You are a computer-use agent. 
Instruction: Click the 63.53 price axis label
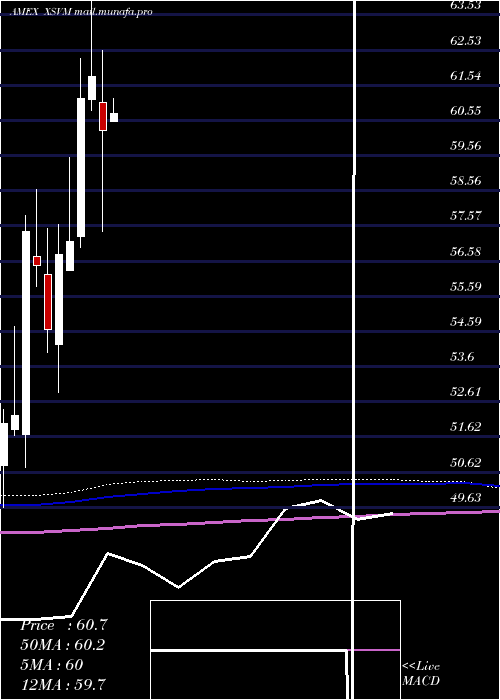point(466,5)
